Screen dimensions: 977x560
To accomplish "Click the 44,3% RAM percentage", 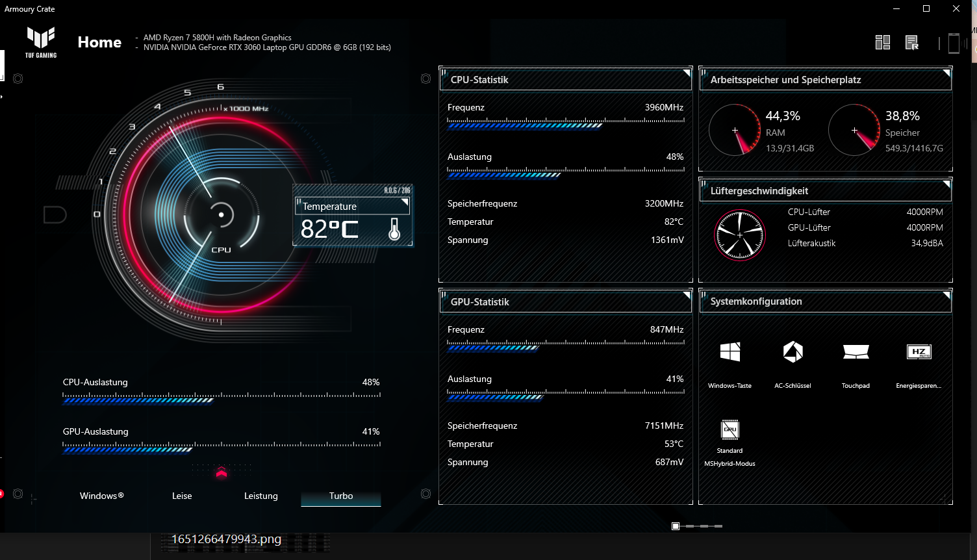I will point(783,116).
